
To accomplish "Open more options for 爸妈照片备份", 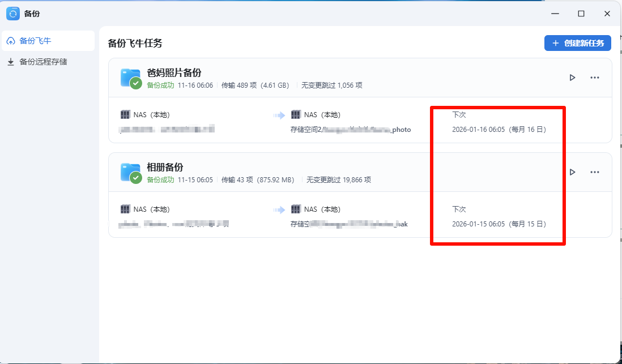I will point(595,78).
